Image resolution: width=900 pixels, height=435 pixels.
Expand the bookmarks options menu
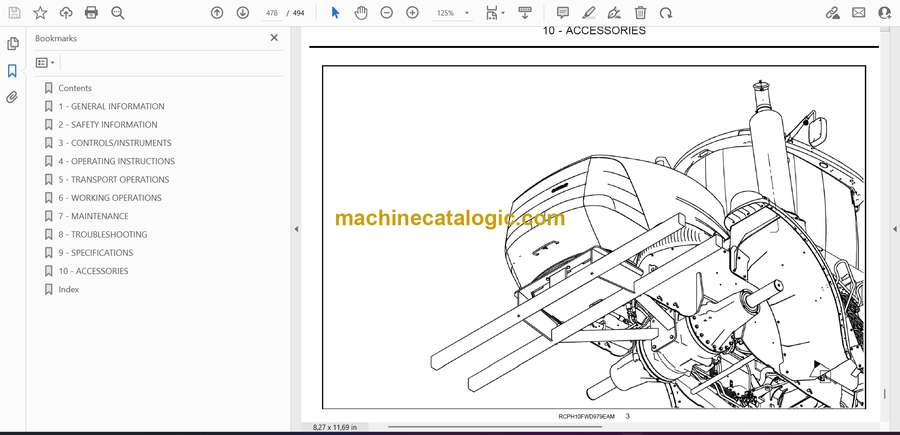[45, 62]
